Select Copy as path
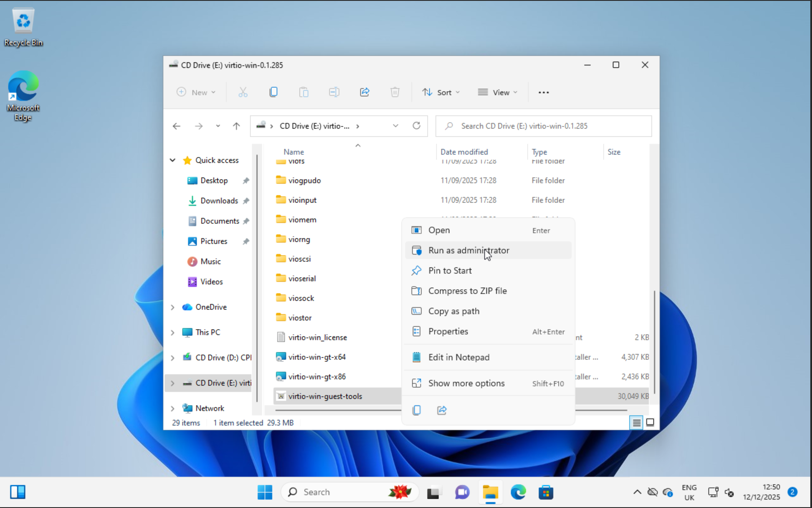Viewport: 812px width, 508px height. coord(488,311)
